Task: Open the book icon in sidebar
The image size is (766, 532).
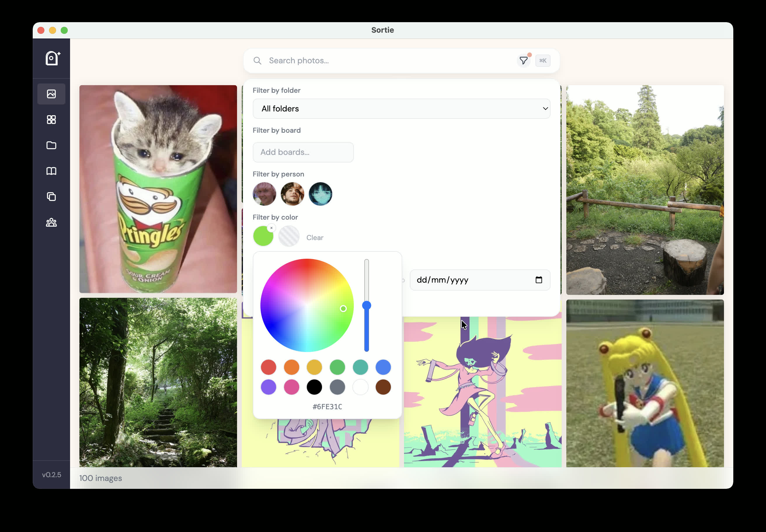Action: pos(51,171)
